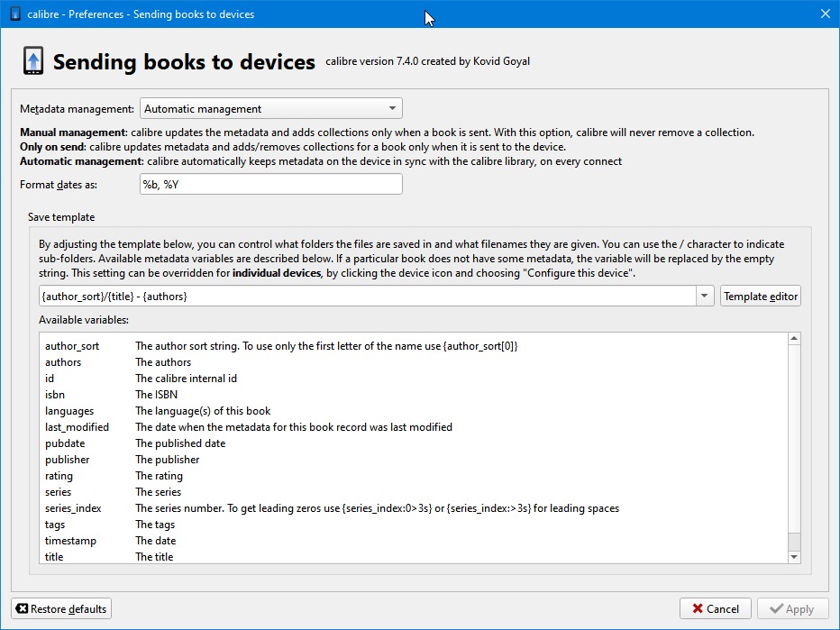Click the save template text field

(368, 297)
